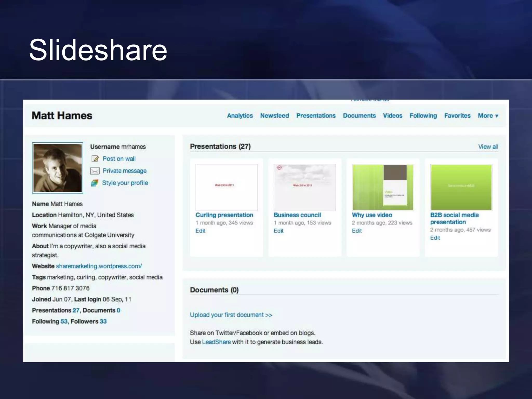This screenshot has height=399, width=532.
Task: Click the Username mrhames text
Action: (118, 147)
